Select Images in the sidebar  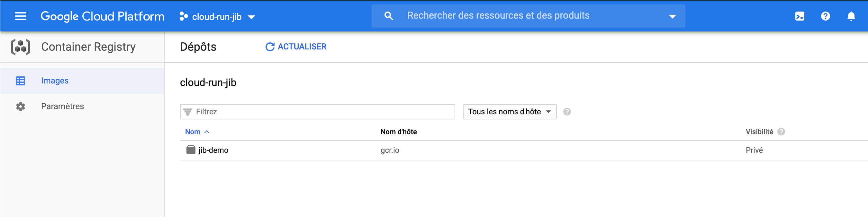point(82,81)
